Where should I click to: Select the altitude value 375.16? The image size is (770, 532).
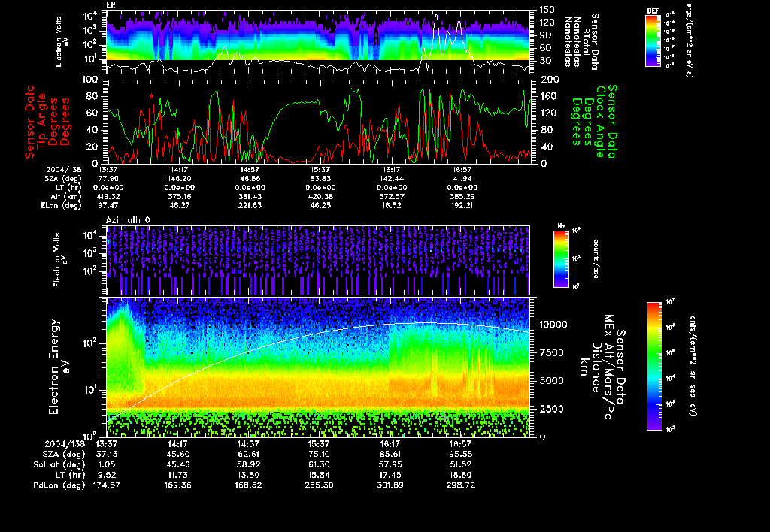(179, 196)
